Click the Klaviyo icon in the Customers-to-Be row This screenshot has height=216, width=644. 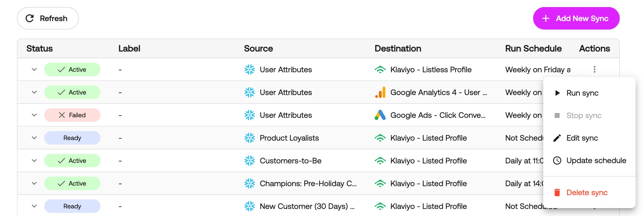[380, 161]
